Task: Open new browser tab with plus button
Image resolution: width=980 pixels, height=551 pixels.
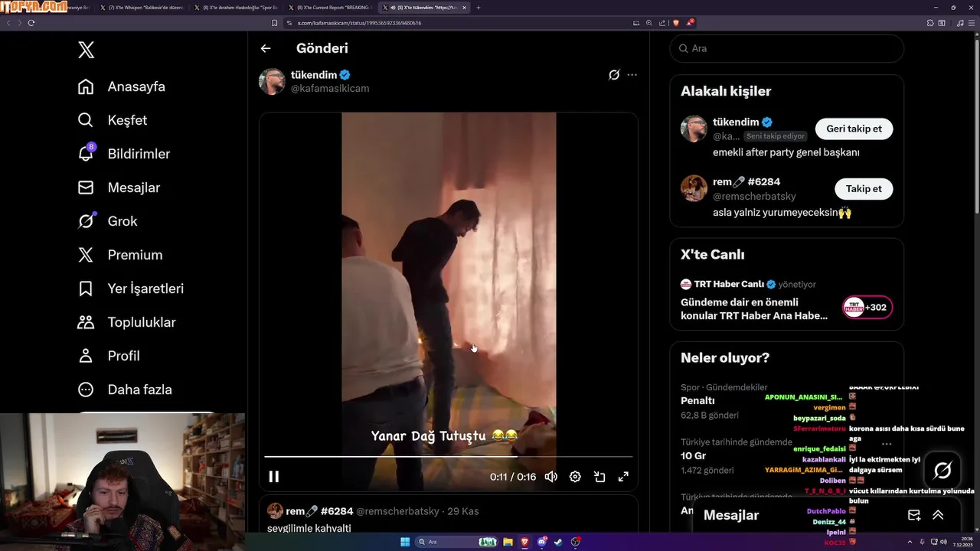Action: (x=479, y=8)
